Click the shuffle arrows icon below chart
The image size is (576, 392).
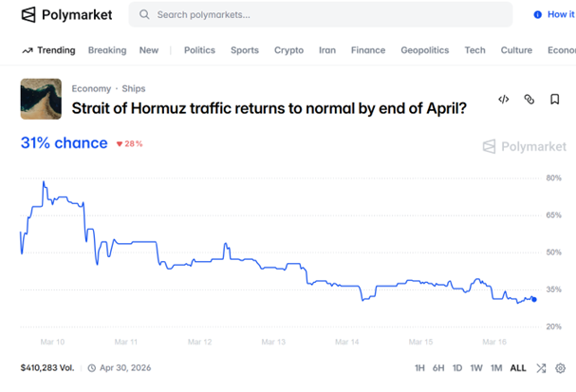[541, 368]
